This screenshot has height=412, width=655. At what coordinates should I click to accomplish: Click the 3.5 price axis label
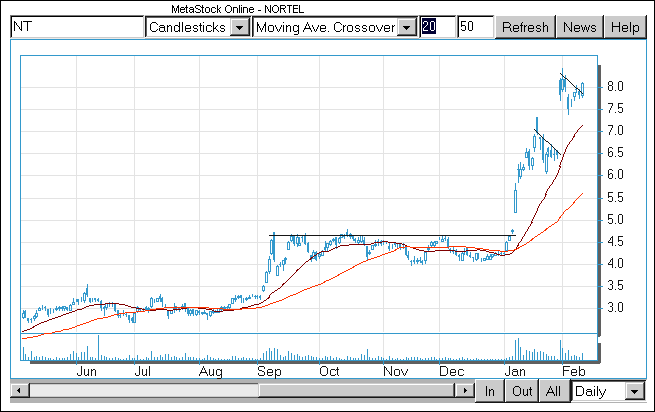pos(615,286)
